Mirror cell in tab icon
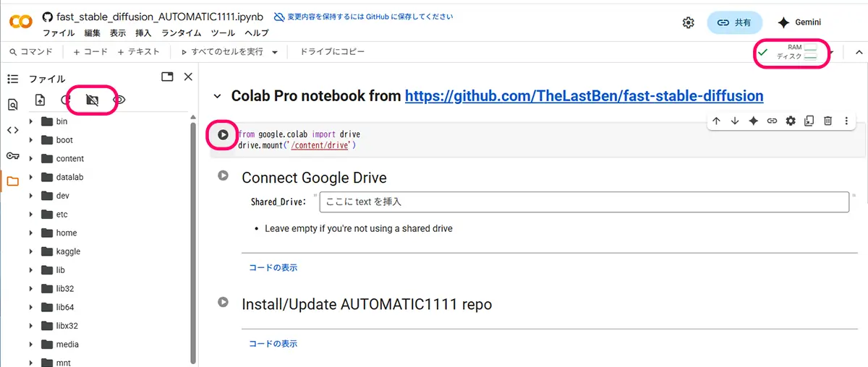Viewport: 868px width, 367px height. [809, 121]
